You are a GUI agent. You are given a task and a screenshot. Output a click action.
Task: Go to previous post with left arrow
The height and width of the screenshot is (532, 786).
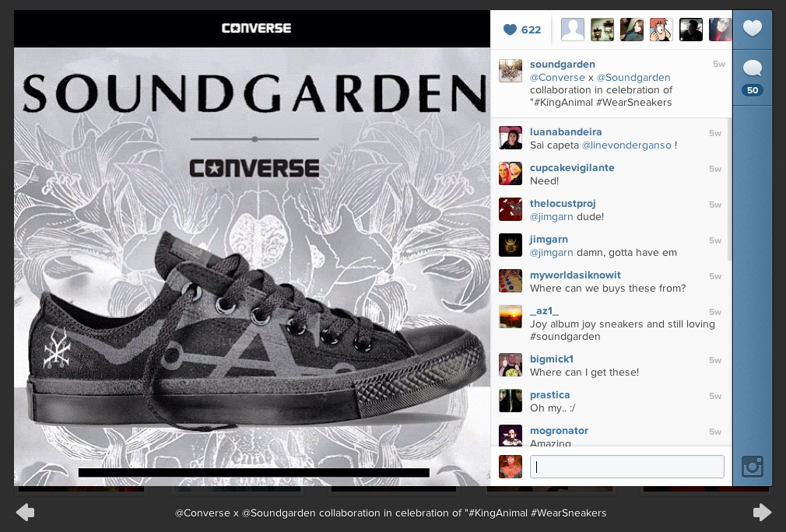(x=25, y=512)
